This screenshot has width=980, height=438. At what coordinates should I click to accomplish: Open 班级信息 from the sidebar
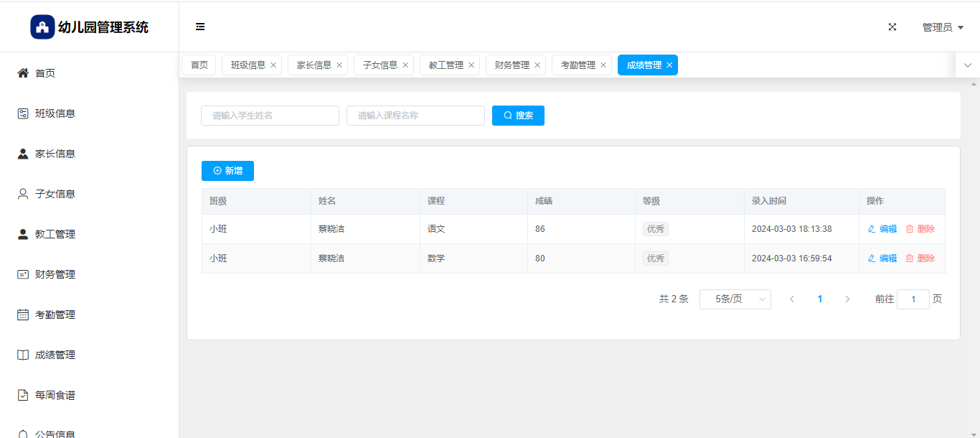click(x=55, y=113)
